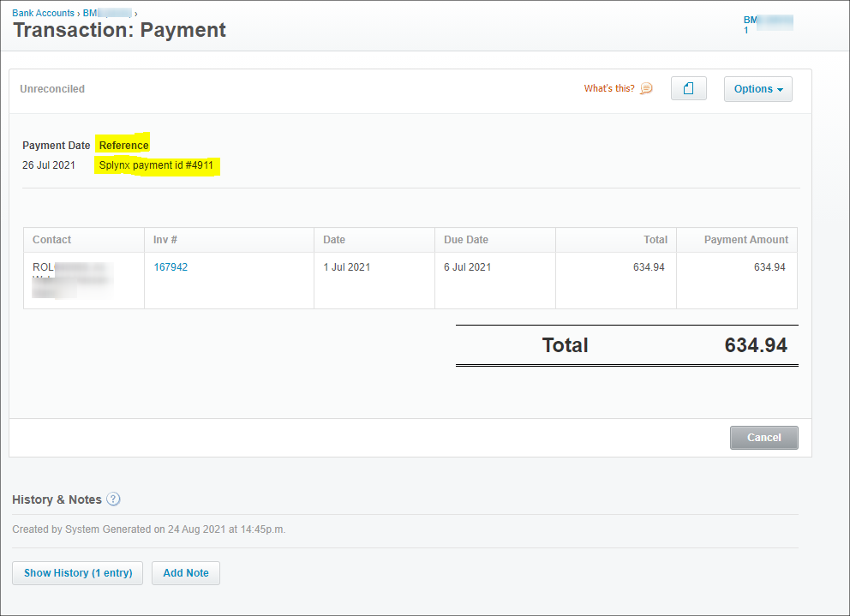Click the help question mark beside History & Notes
Screen dimensions: 850x616
point(113,499)
